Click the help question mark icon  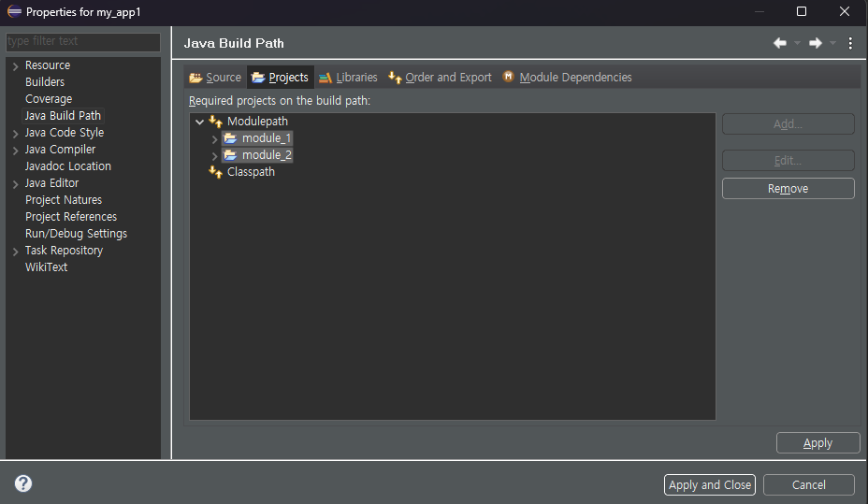[x=23, y=483]
